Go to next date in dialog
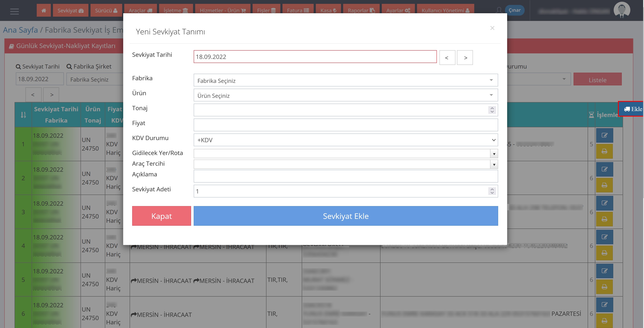Image resolution: width=644 pixels, height=328 pixels. (465, 58)
